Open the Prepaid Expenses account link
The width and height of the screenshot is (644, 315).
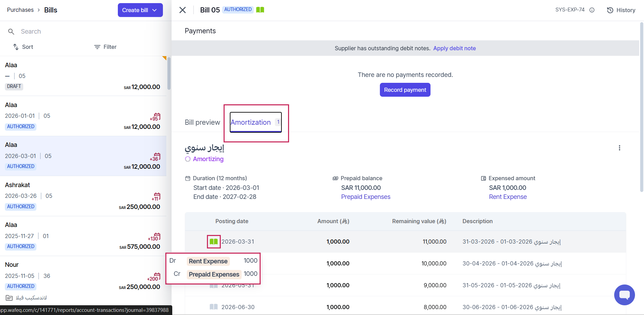(365, 197)
